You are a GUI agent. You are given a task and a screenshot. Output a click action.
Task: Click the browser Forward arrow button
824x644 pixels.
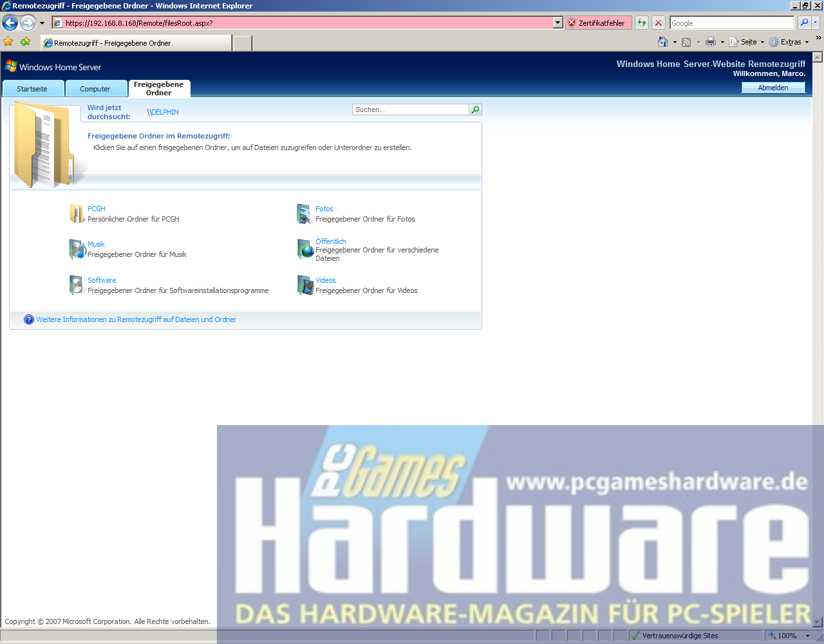28,23
